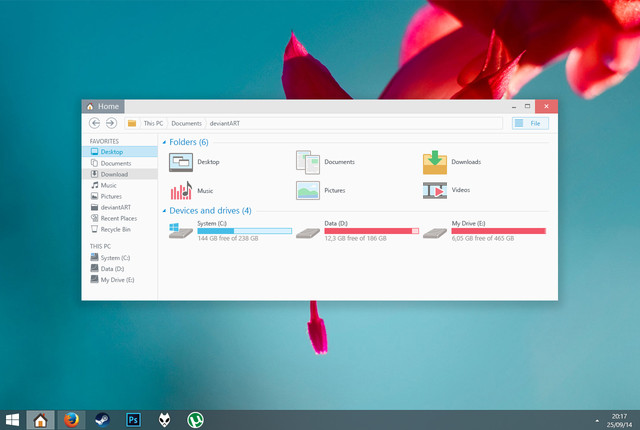This screenshot has width=640, height=430.
Task: Collapse the Devices and drives section
Action: point(165,211)
